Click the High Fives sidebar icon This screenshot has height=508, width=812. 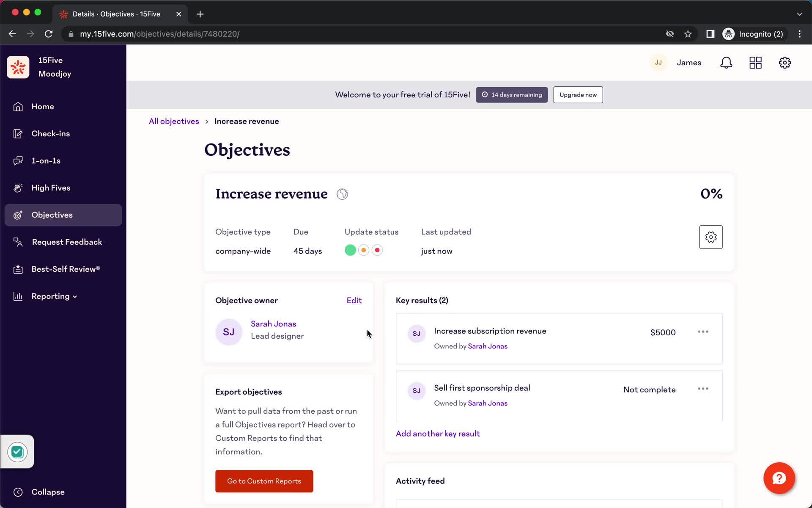pos(17,187)
